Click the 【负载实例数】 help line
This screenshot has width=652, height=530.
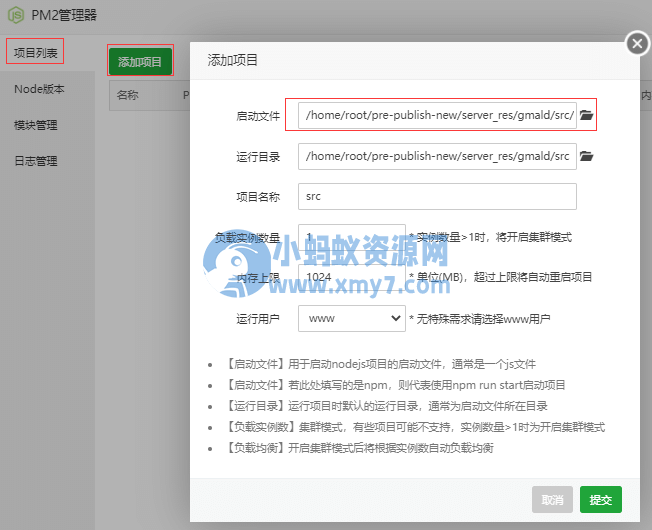(415, 427)
